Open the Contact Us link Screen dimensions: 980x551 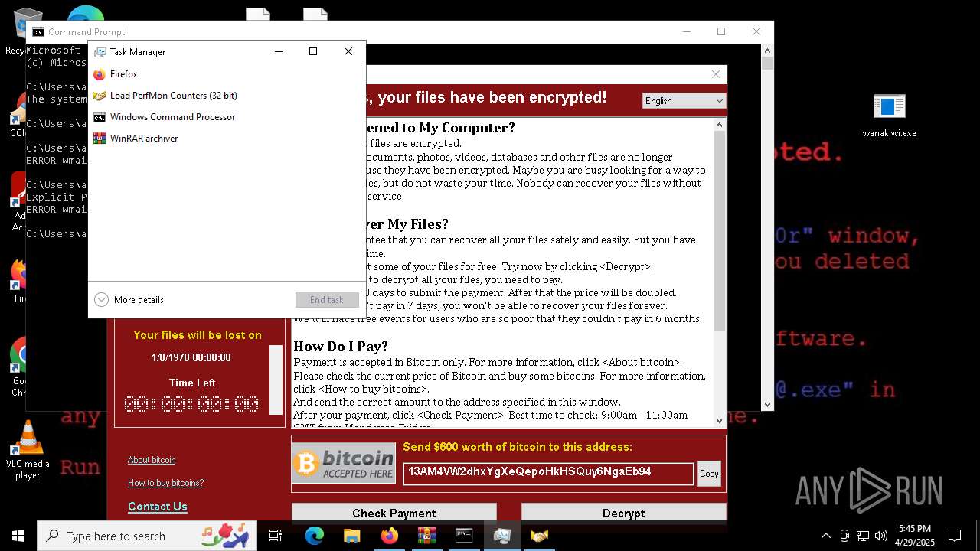tap(158, 507)
